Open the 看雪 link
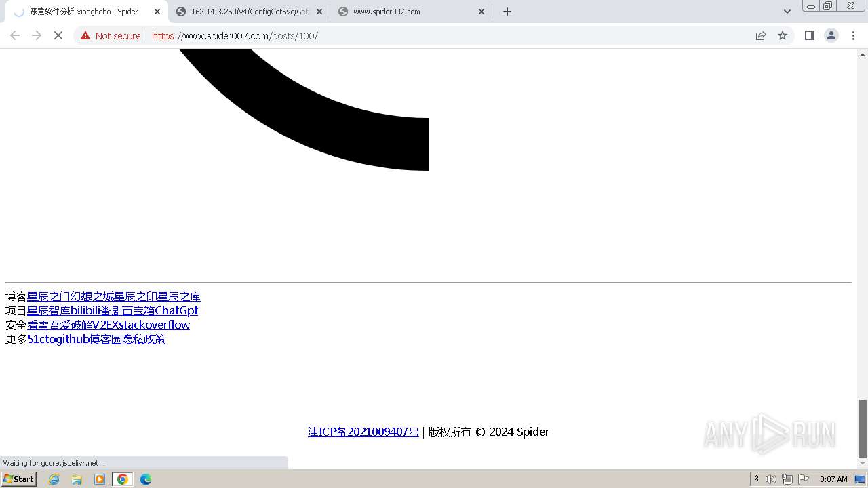Viewport: 868px width, 488px height. click(38, 325)
